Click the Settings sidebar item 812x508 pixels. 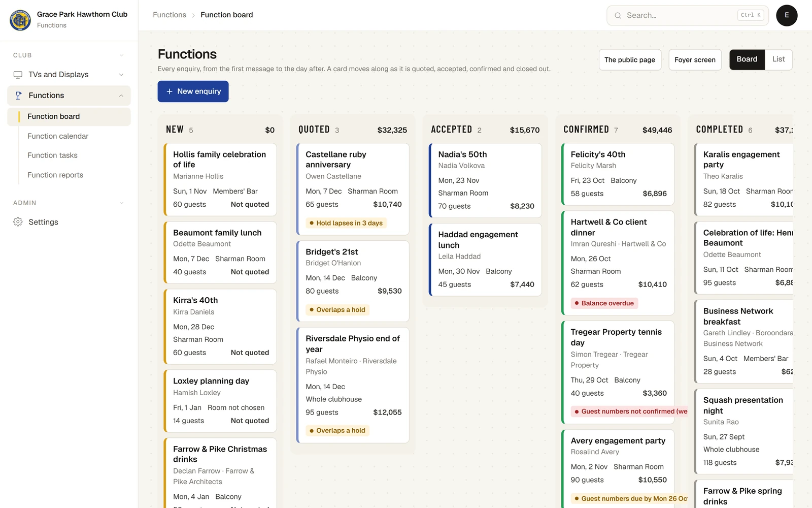(69, 222)
